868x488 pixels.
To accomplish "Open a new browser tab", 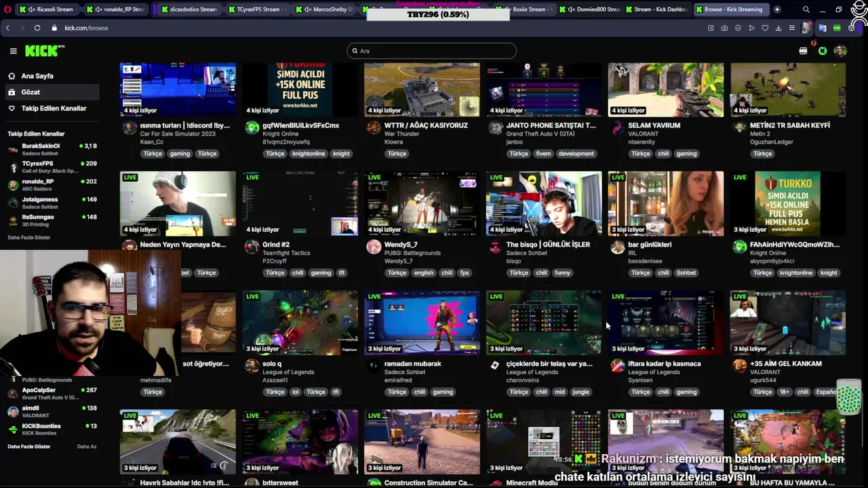I will coord(776,9).
